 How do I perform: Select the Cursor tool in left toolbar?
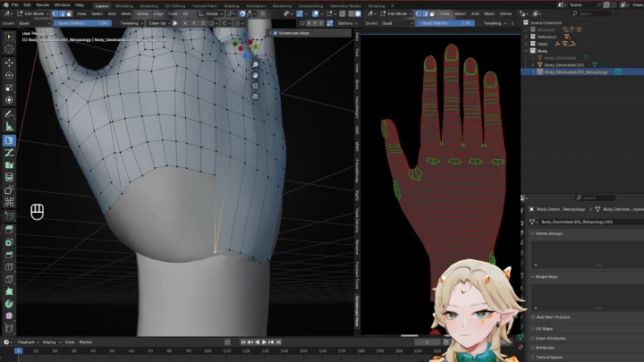click(x=9, y=49)
